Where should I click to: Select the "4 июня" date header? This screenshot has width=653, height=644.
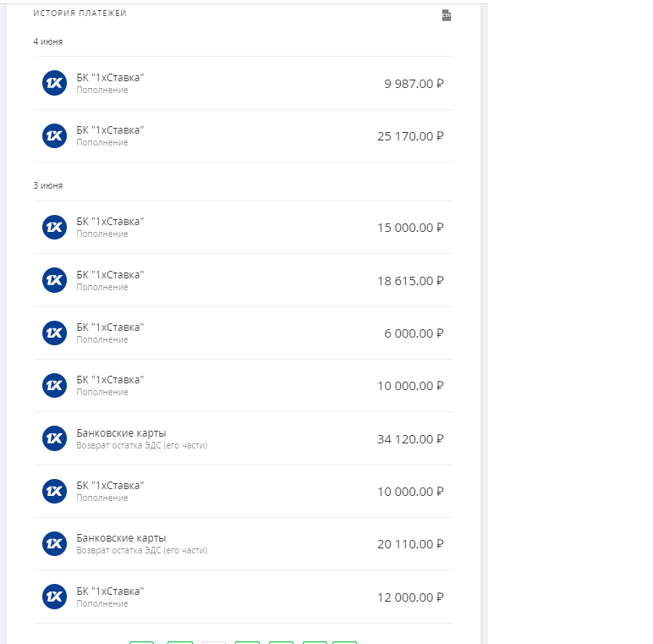pyautogui.click(x=48, y=41)
